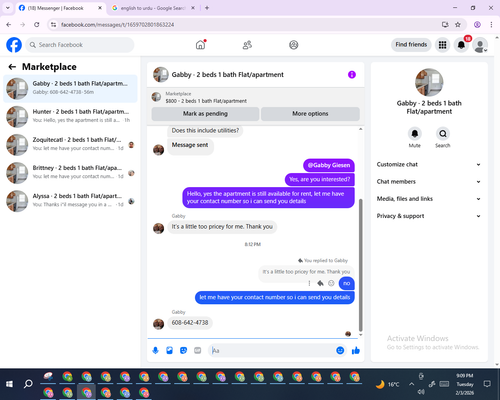Expand Chat members section
The height and width of the screenshot is (400, 500).
(x=429, y=182)
